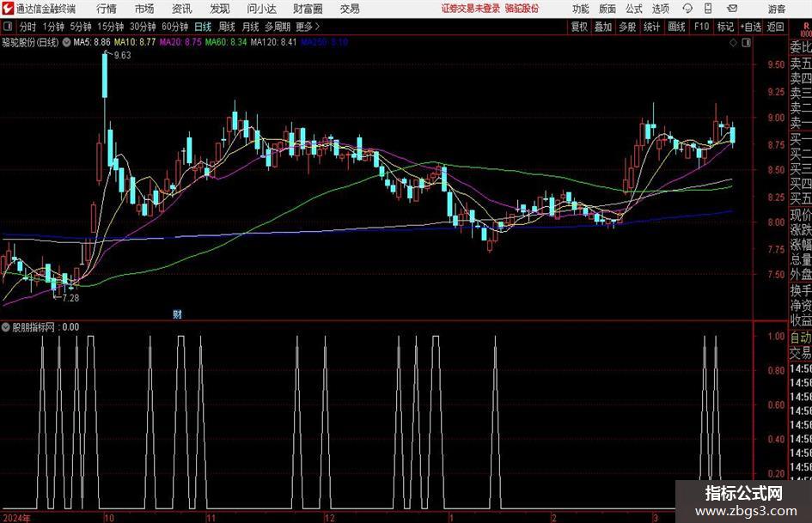Click the 财 marker on the price chart

[x=177, y=313]
